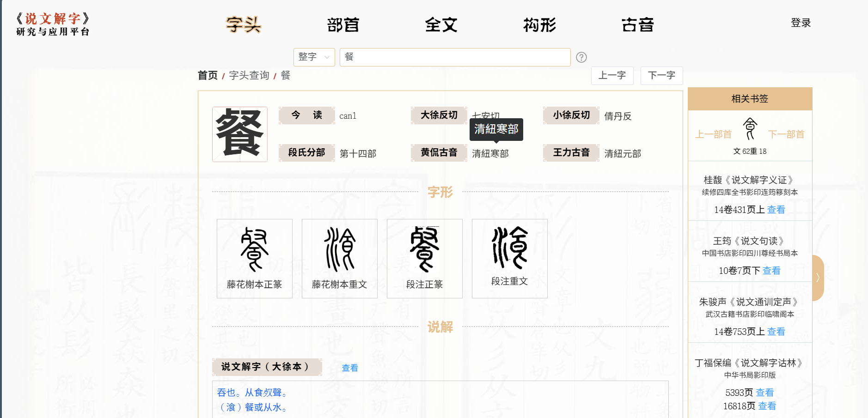Click 首页 in the breadcrumb

pos(208,76)
